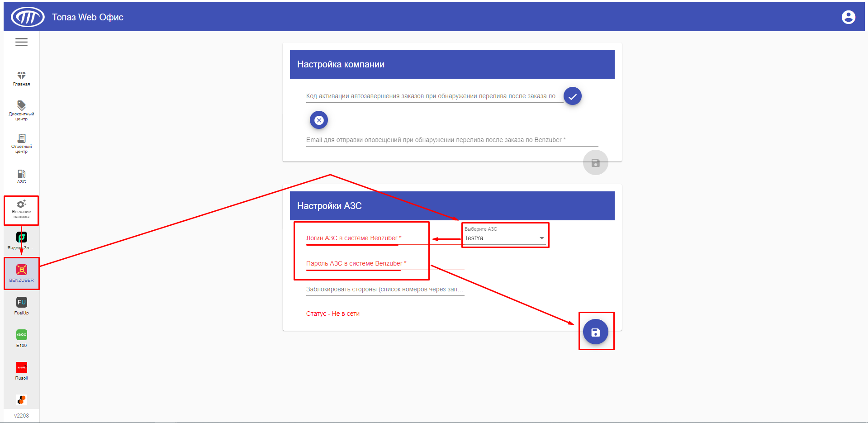Open E100 integration in sidebar
Image resolution: width=868 pixels, height=423 pixels.
point(21,339)
